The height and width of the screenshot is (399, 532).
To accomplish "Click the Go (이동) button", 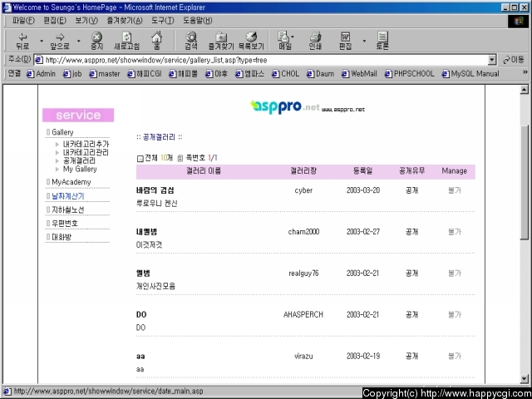I will click(514, 60).
